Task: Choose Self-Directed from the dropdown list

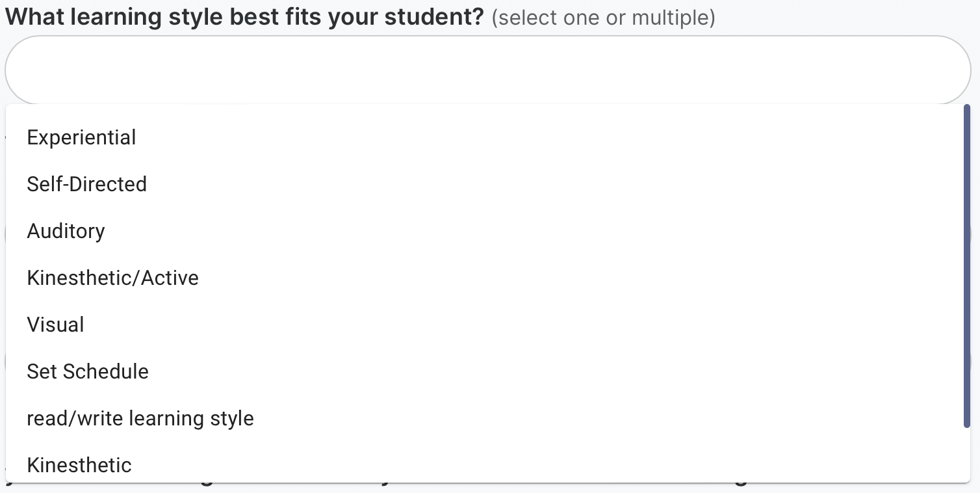Action: [x=86, y=184]
